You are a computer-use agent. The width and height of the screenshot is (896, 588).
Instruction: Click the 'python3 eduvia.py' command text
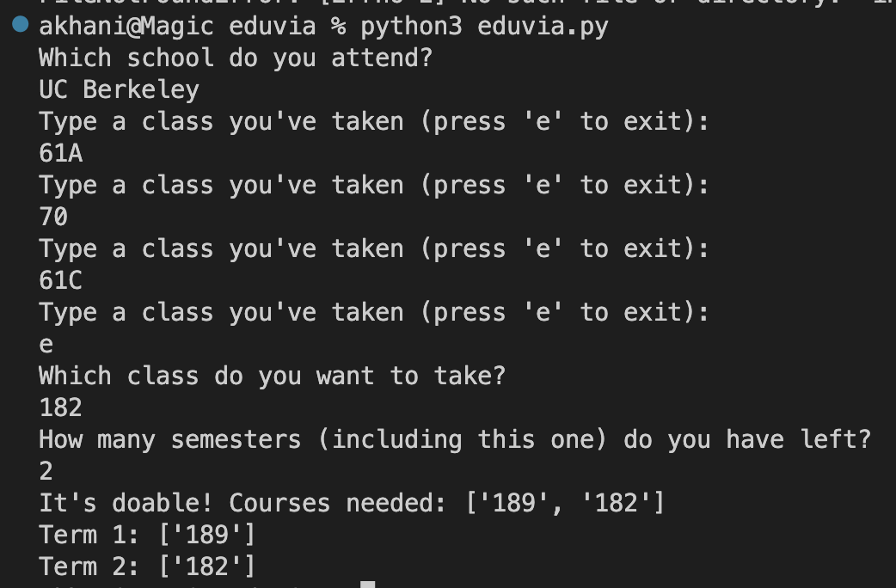[x=484, y=27]
